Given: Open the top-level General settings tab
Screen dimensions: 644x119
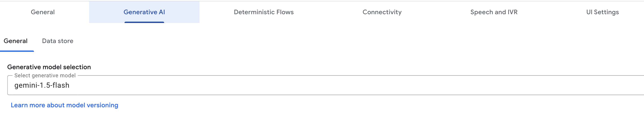Looking at the screenshot, I should (x=43, y=12).
